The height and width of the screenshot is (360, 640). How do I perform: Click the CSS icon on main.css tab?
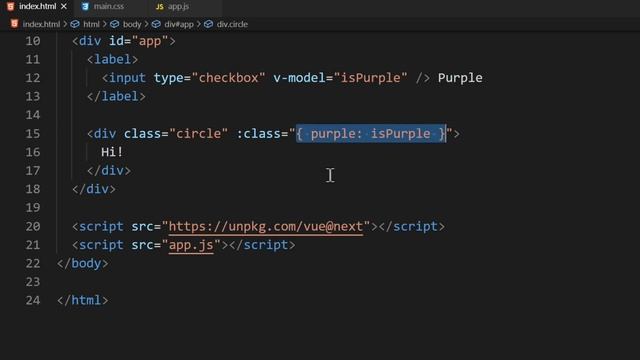point(85,7)
